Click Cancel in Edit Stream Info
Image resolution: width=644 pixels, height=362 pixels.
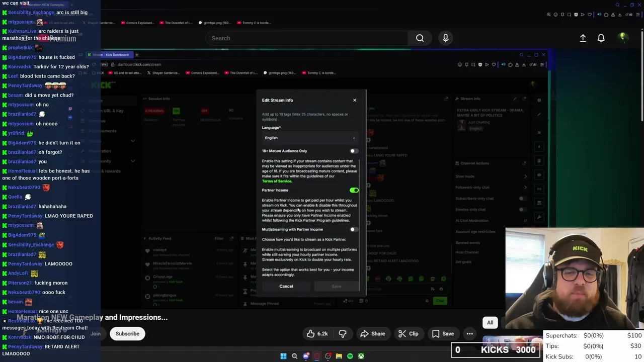point(286,286)
